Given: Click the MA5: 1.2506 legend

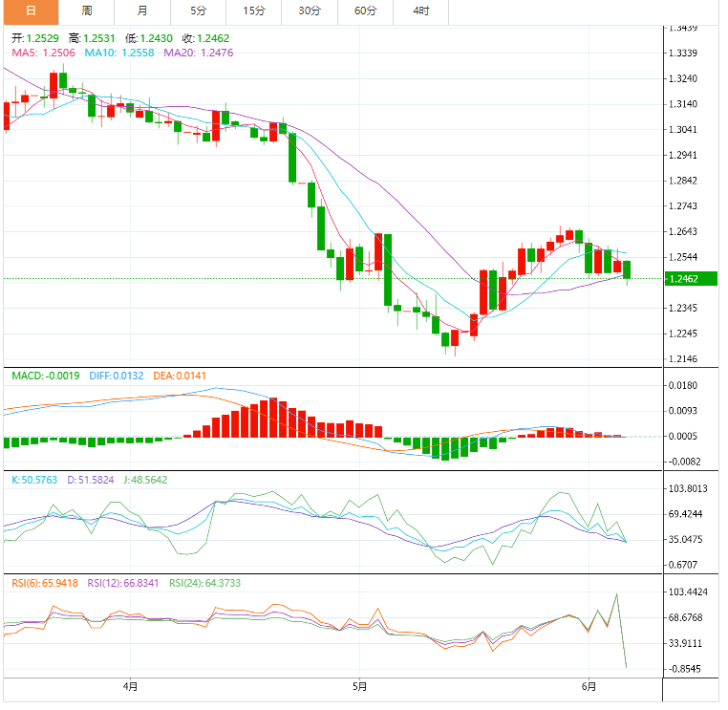Looking at the screenshot, I should (43, 53).
